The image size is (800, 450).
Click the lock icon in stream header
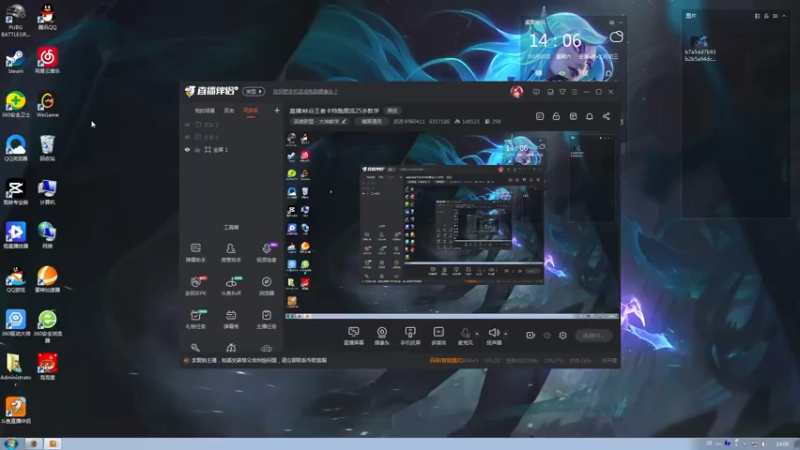(556, 116)
